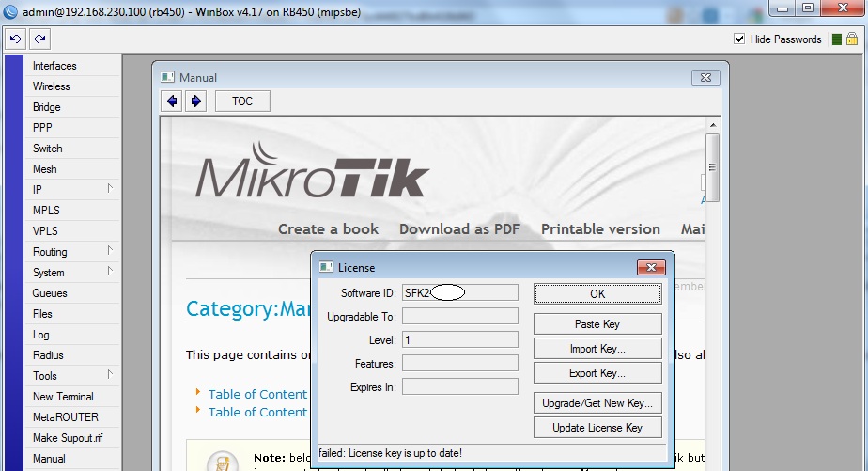Click the Manual vertical scrollbar thumb
This screenshot has height=471, width=868.
tap(712, 167)
